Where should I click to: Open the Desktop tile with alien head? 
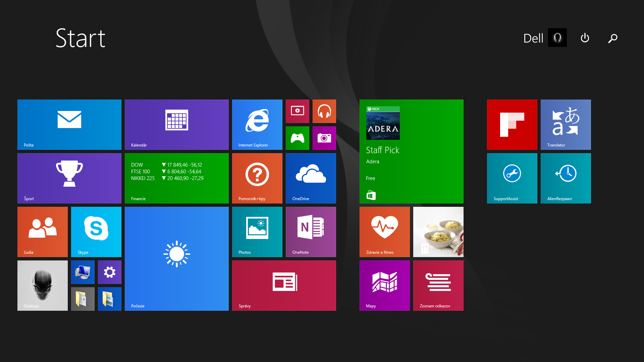[43, 286]
